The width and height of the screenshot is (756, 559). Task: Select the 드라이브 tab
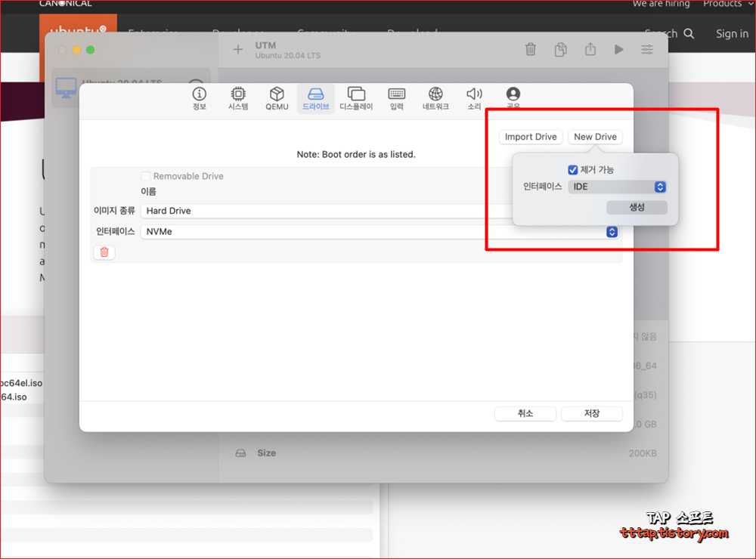click(316, 99)
